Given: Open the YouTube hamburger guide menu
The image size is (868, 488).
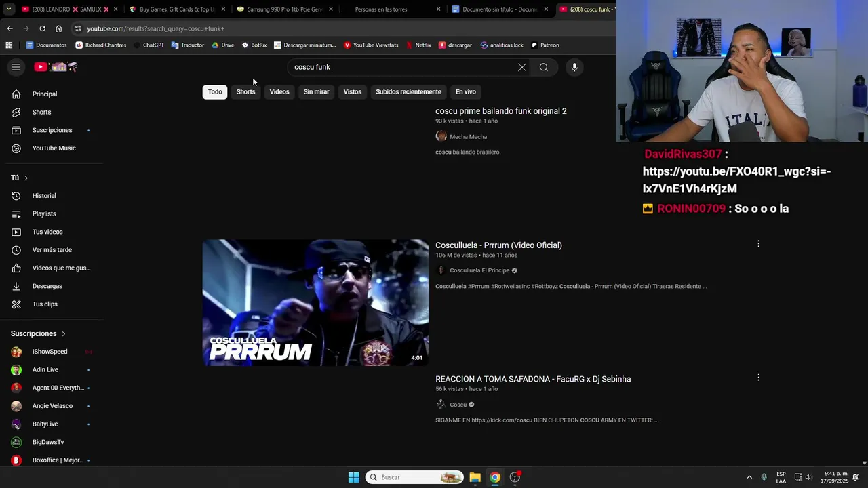Looking at the screenshot, I should point(16,67).
